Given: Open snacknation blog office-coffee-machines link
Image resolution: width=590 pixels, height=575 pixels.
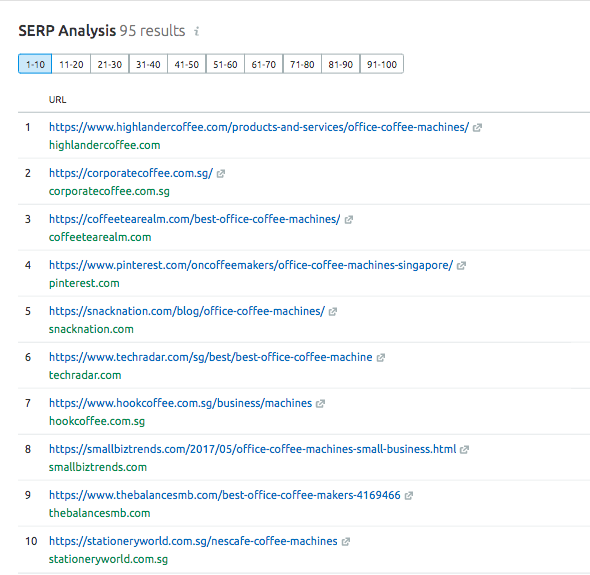Looking at the screenshot, I should click(x=187, y=311).
